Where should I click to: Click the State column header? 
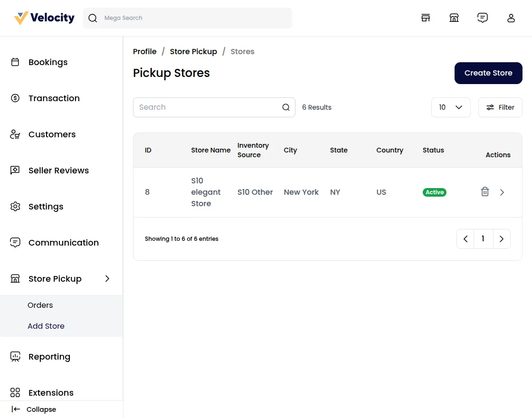point(339,150)
